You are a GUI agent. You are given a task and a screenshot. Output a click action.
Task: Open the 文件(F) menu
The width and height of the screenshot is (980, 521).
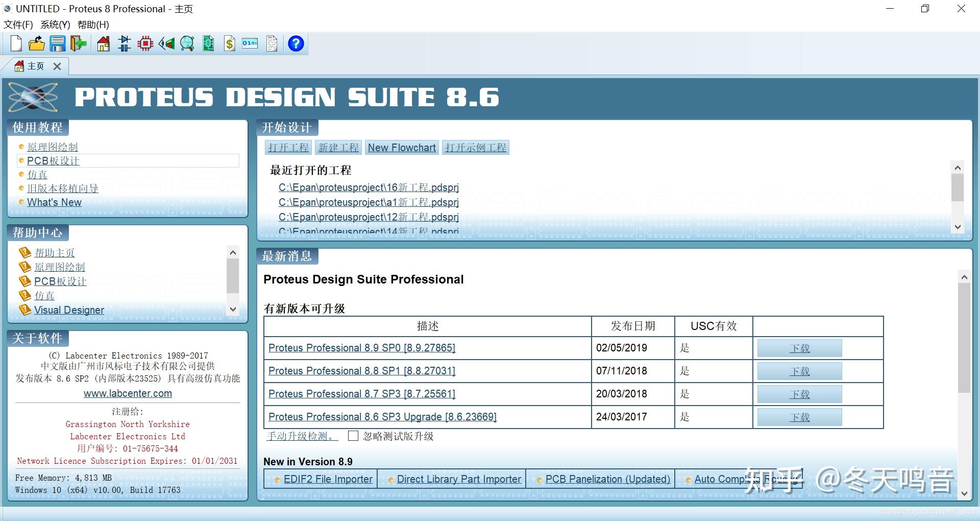click(18, 25)
